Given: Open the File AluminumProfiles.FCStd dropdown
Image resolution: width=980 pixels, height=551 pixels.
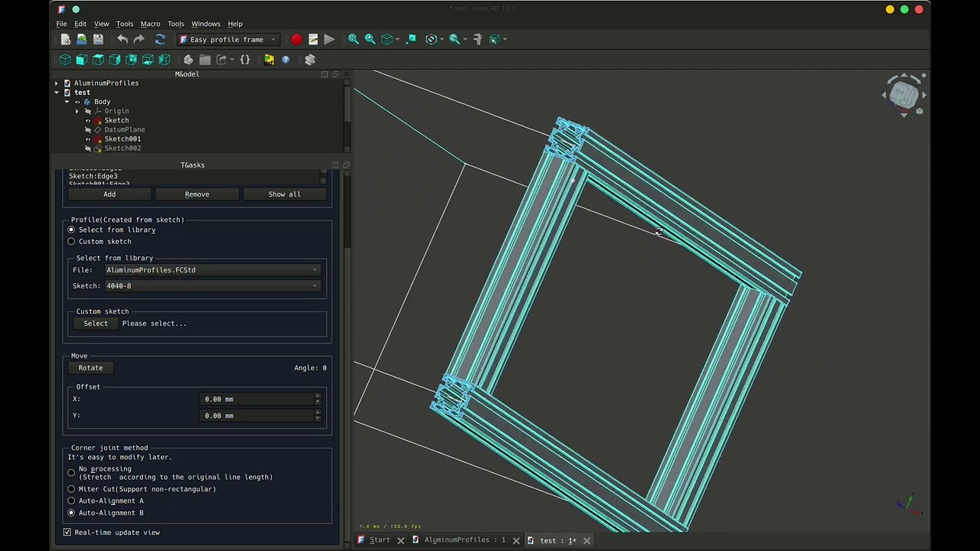Looking at the screenshot, I should [212, 270].
